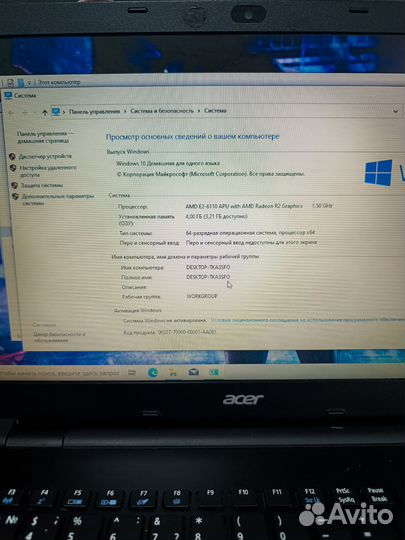Click Windows logo in system info

click(x=378, y=173)
